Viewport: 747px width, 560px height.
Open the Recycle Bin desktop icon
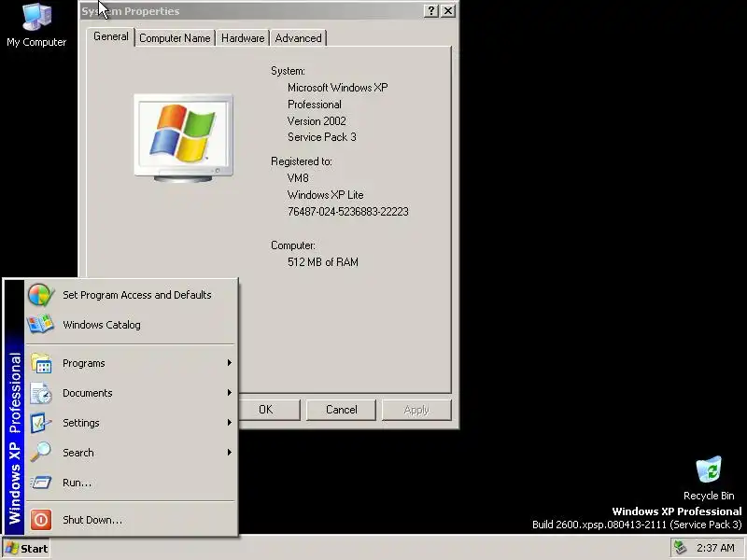pos(709,478)
